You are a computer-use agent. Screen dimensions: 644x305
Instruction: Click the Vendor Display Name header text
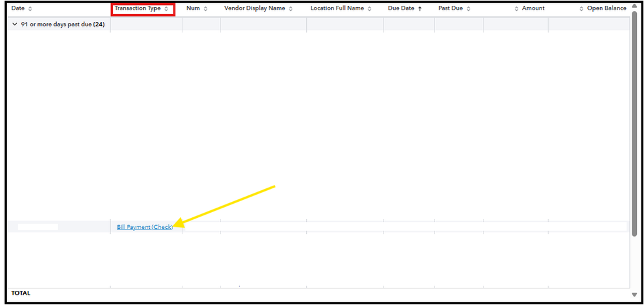click(255, 8)
